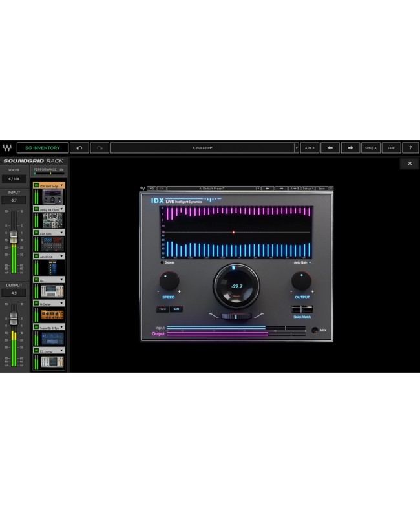Toggle Auto Gain on the IDX plugin
420x513 pixels.
coord(310,262)
